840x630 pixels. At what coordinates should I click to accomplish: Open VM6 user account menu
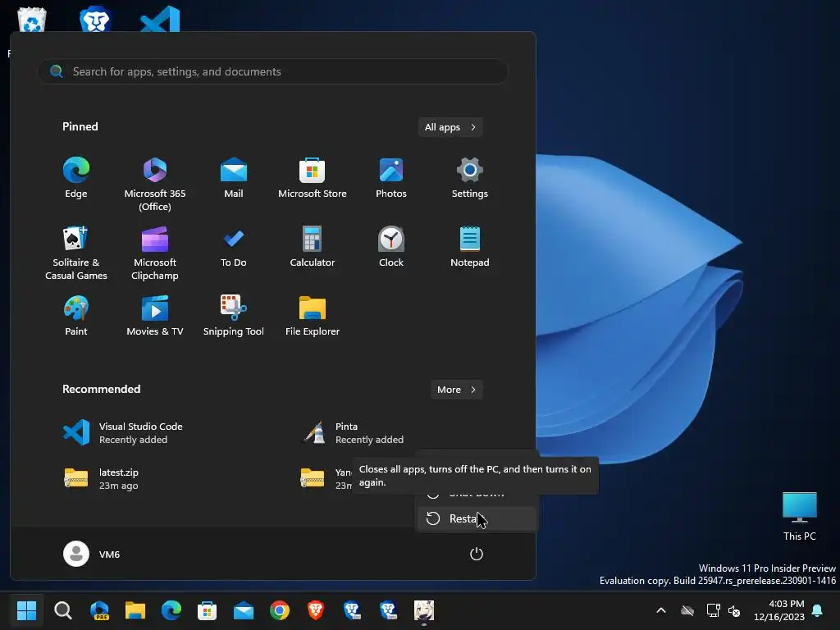coord(92,554)
